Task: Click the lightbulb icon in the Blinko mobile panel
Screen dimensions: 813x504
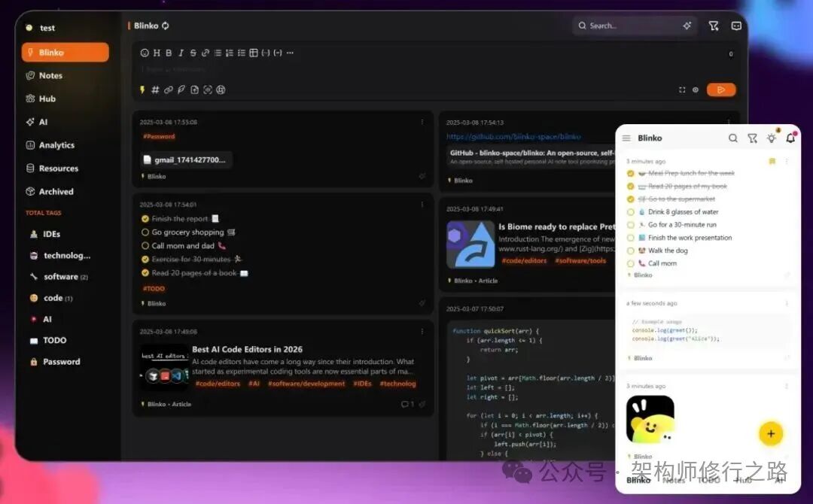Action: tap(772, 138)
